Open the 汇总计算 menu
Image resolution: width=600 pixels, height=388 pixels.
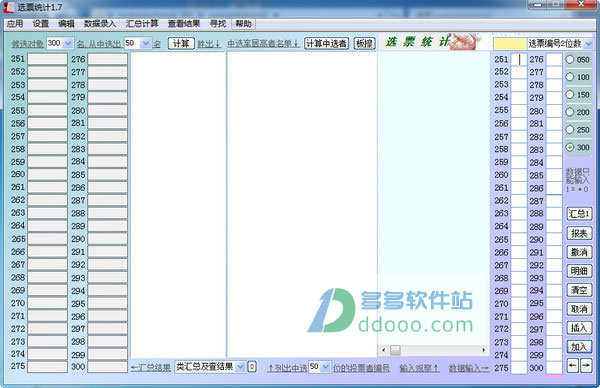[142, 24]
